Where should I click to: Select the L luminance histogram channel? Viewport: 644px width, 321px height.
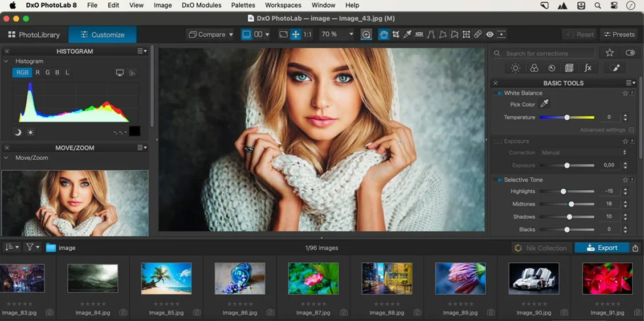point(67,73)
